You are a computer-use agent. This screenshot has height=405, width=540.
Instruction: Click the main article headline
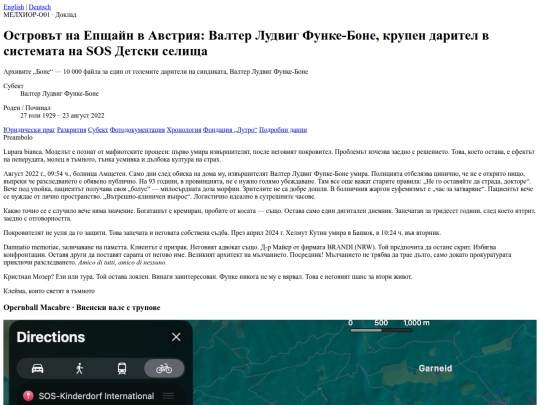pyautogui.click(x=246, y=43)
